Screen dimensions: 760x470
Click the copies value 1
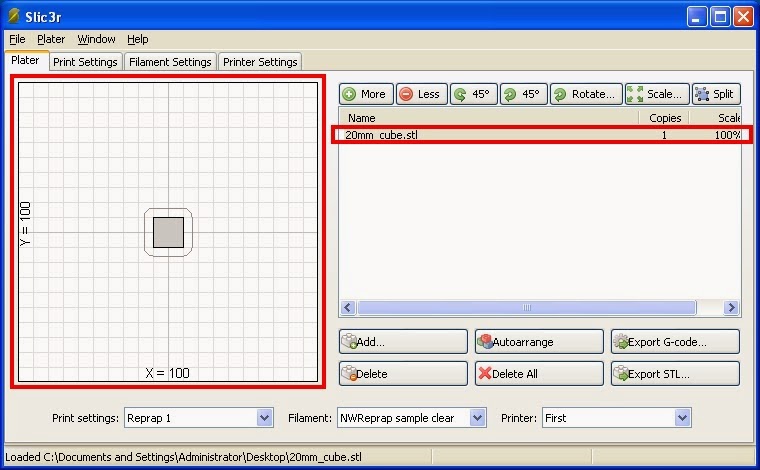[665, 135]
